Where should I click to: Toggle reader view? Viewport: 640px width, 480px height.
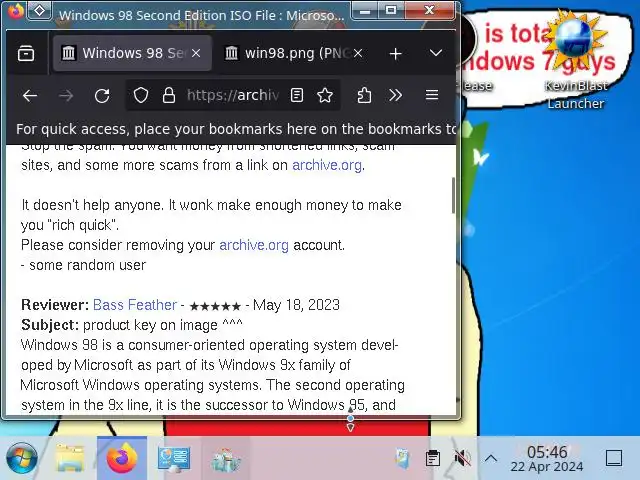(297, 96)
